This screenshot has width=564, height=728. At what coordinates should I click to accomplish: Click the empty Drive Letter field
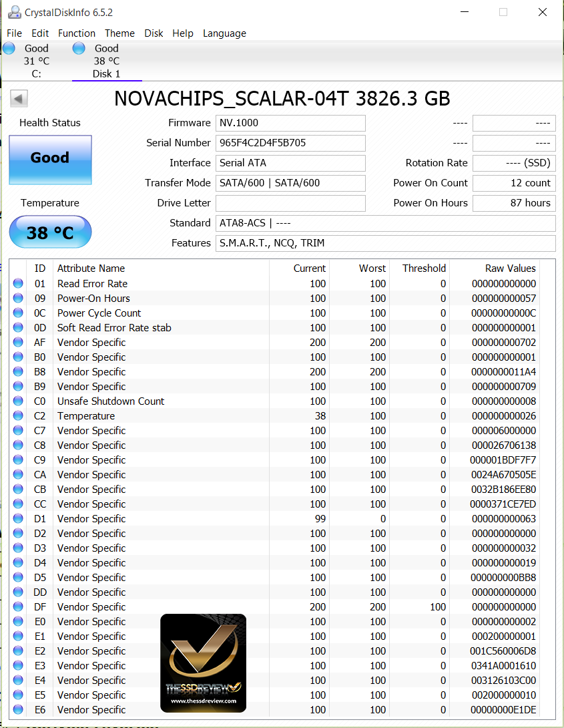[290, 203]
